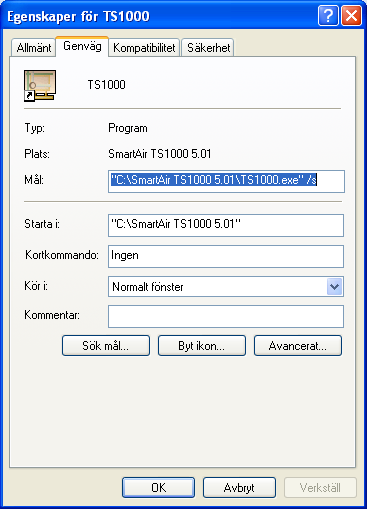The image size is (367, 509).
Task: Click the Kommentar: label
Action: [52, 315]
